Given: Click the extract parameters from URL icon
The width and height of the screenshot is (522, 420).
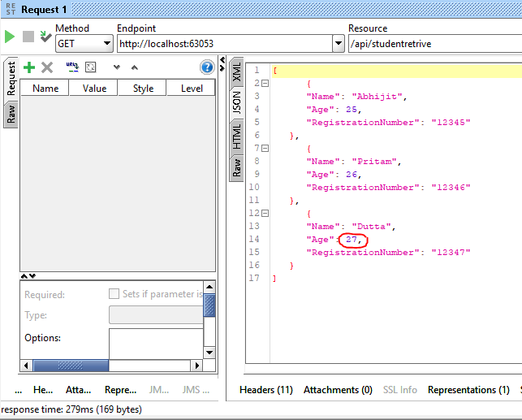Looking at the screenshot, I should coord(71,67).
